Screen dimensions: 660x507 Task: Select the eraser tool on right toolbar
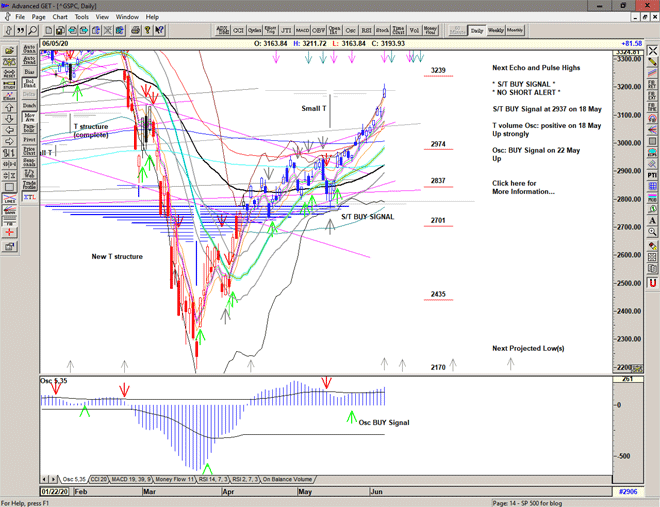point(652,246)
